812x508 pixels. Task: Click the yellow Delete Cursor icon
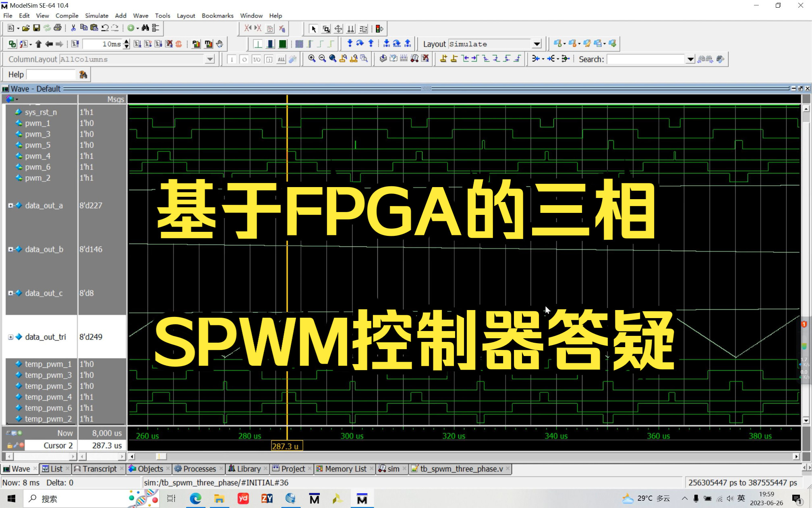(x=454, y=59)
